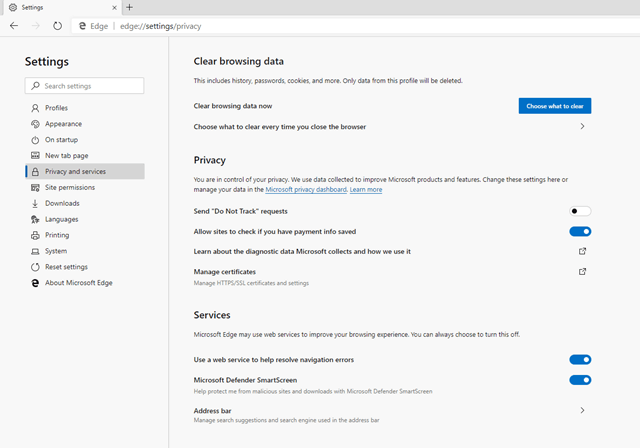Screen dimensions: 640x448
Task: Turn off Microsoft Defender SmartScreen toggle
Action: 580,380
